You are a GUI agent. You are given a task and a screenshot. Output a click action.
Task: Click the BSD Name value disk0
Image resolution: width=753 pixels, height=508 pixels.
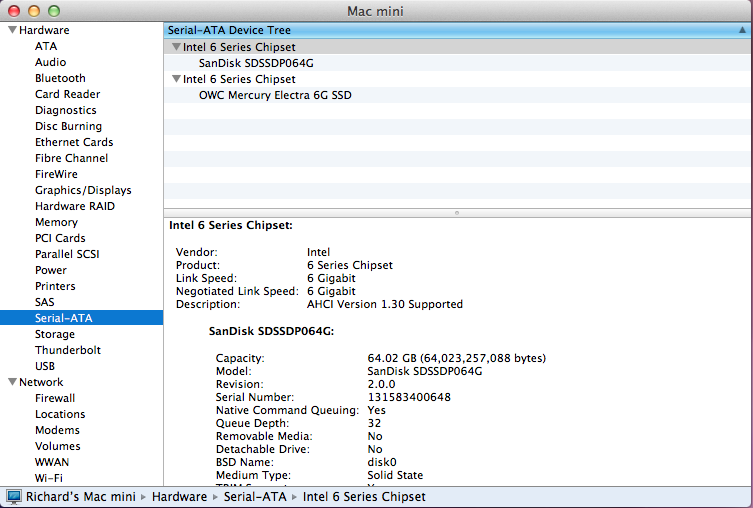point(382,462)
